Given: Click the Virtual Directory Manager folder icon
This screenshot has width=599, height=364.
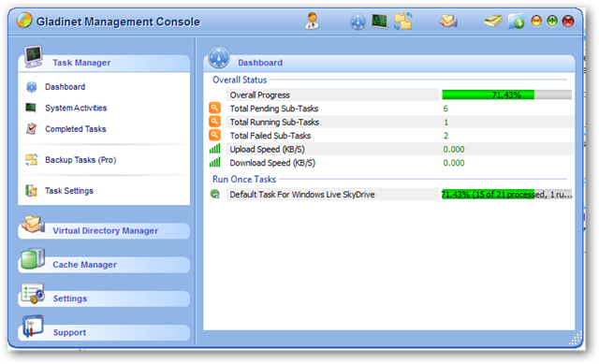Looking at the screenshot, I should [34, 225].
